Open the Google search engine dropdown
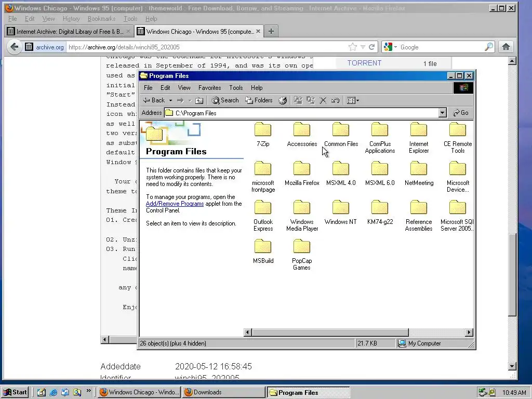This screenshot has width=532, height=399. coord(390,47)
